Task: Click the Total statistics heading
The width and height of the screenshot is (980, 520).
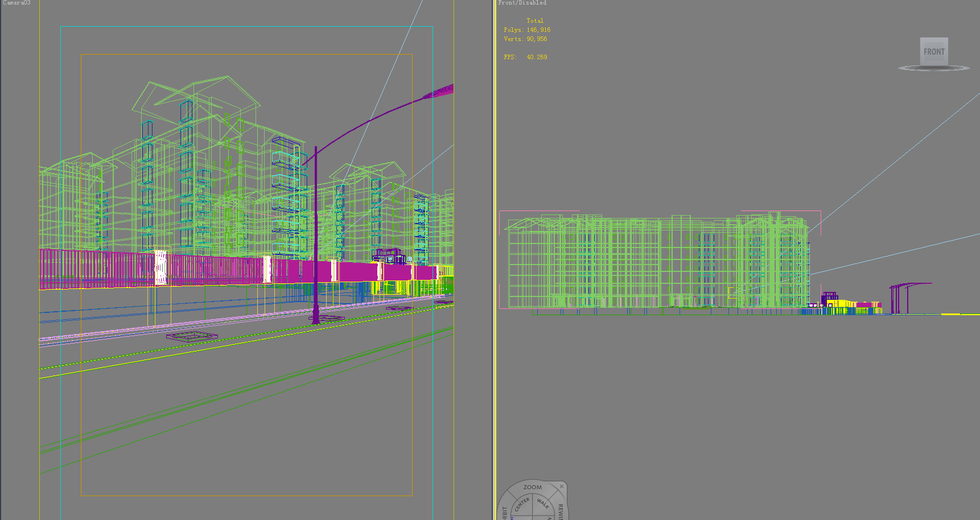Action: click(535, 20)
